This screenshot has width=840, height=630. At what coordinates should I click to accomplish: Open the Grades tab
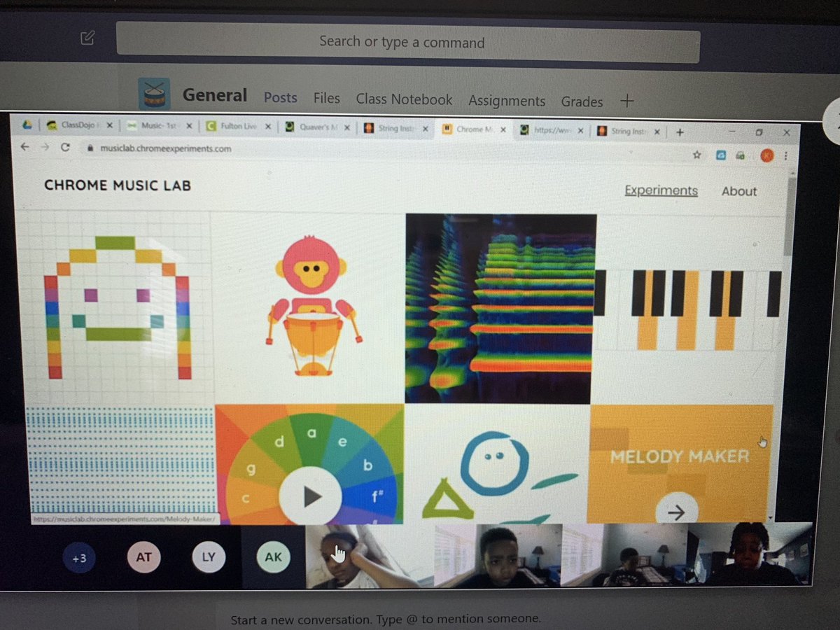pos(581,102)
